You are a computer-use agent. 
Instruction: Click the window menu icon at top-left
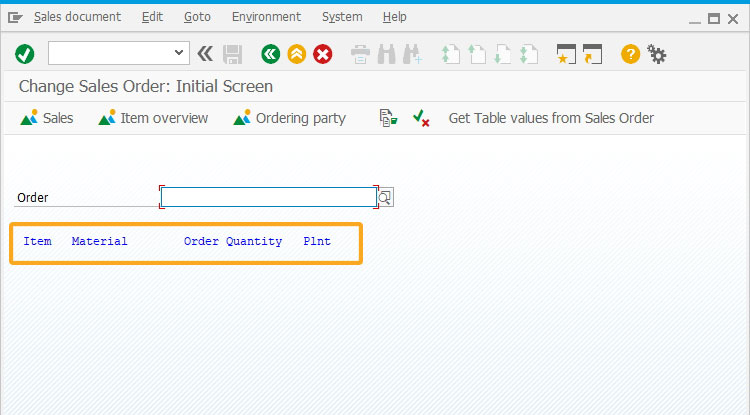15,18
